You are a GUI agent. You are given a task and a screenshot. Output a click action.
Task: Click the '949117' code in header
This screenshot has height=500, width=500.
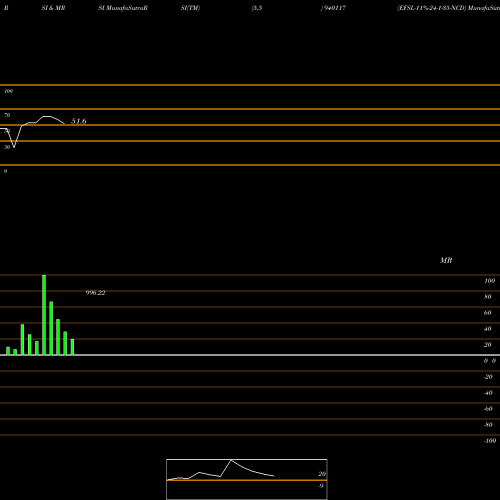[x=335, y=8]
